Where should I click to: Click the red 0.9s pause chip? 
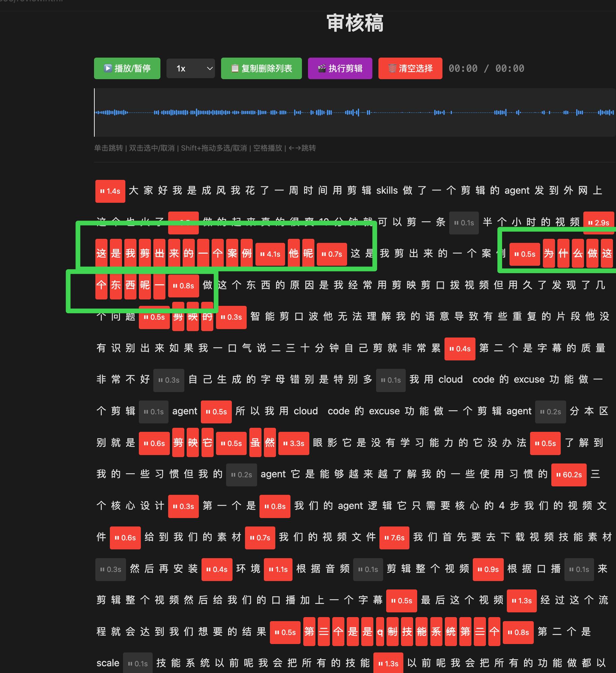[x=488, y=570]
